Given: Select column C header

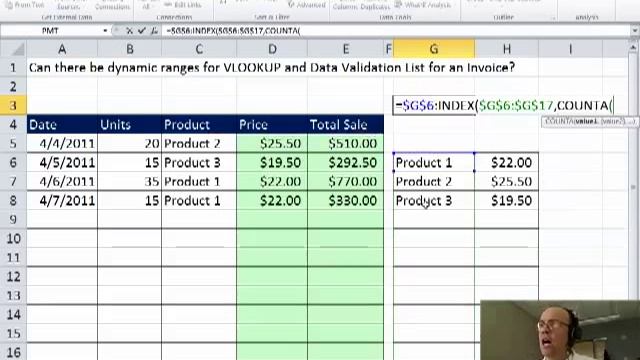Looking at the screenshot, I should [x=199, y=49].
